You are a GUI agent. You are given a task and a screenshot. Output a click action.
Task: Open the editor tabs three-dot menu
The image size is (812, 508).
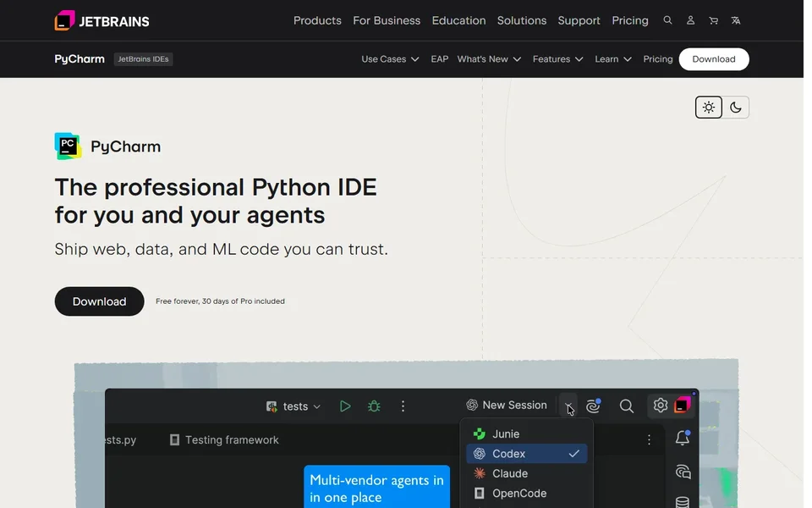[649, 439]
